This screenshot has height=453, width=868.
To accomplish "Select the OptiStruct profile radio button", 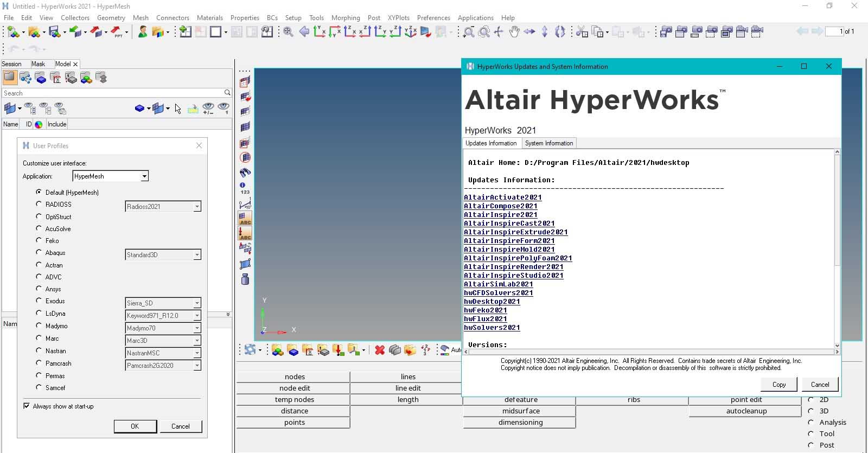I will 39,216.
